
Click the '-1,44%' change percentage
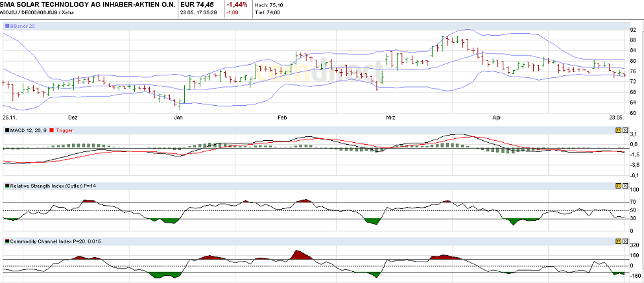pyautogui.click(x=237, y=5)
